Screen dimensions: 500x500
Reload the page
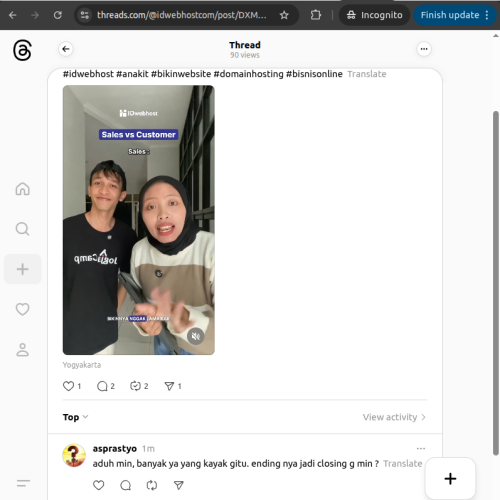(58, 15)
